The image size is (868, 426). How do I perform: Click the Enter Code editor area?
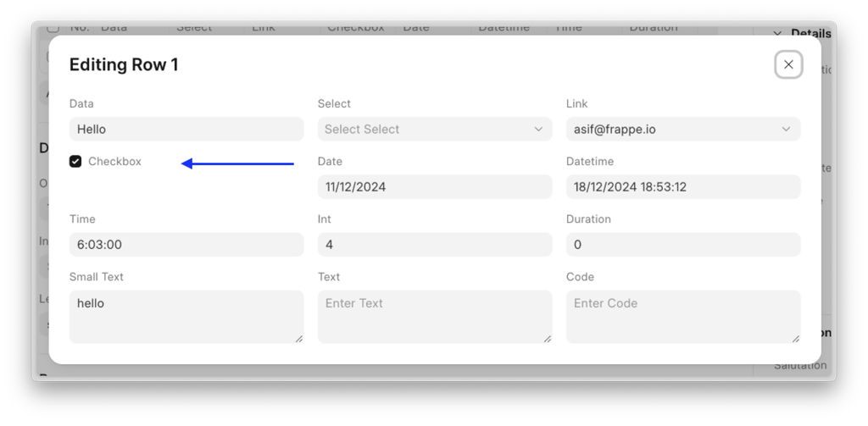pos(682,316)
